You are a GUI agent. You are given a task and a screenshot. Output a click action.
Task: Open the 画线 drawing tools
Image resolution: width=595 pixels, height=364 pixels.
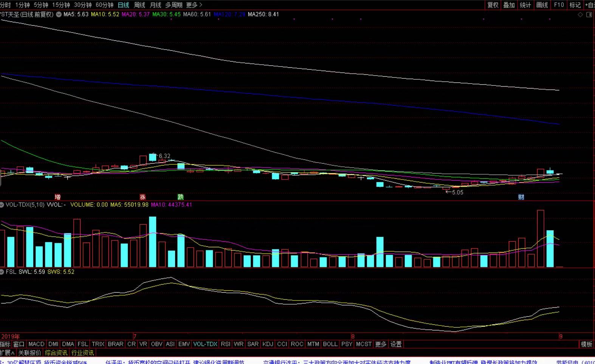pos(542,5)
